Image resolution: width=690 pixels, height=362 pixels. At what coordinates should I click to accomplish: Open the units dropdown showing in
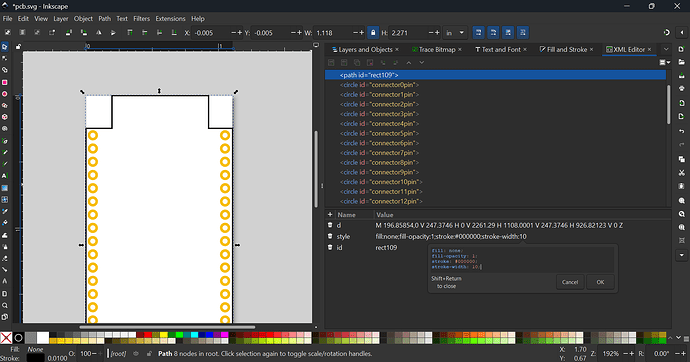[x=455, y=33]
